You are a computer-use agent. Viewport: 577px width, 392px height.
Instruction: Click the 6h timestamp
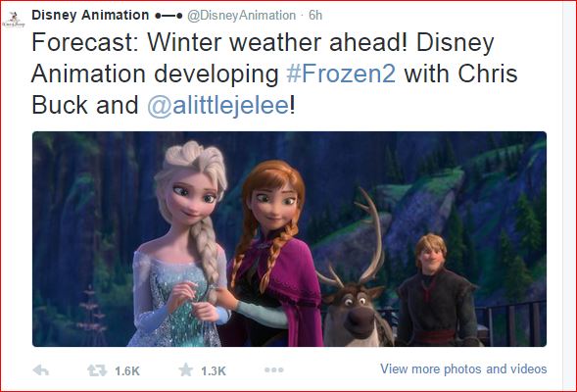tap(315, 15)
